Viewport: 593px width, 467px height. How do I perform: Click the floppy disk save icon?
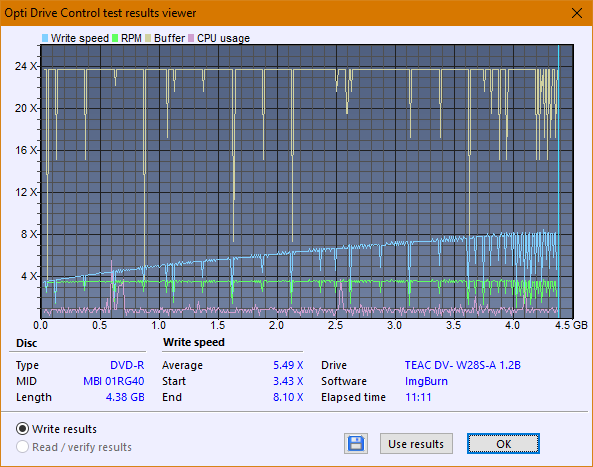click(356, 444)
